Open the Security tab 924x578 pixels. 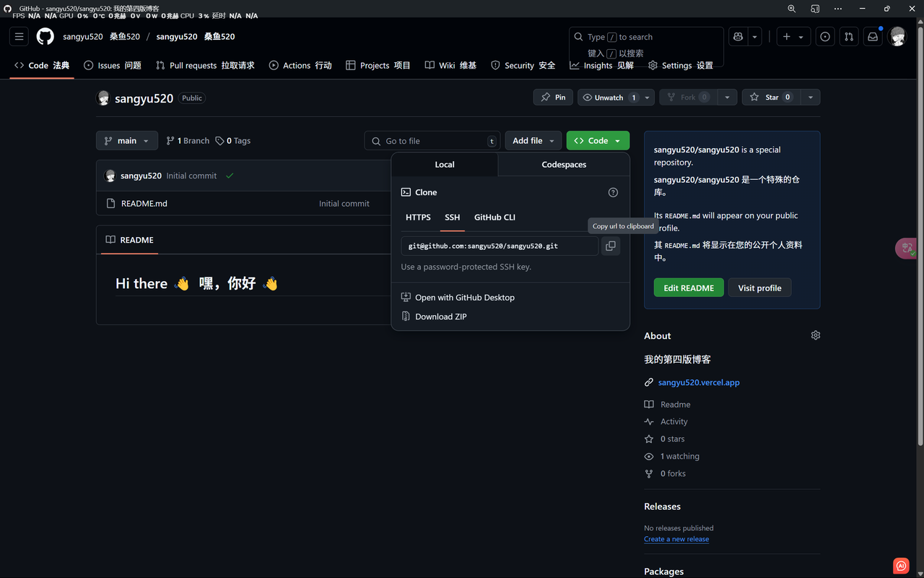(x=523, y=65)
